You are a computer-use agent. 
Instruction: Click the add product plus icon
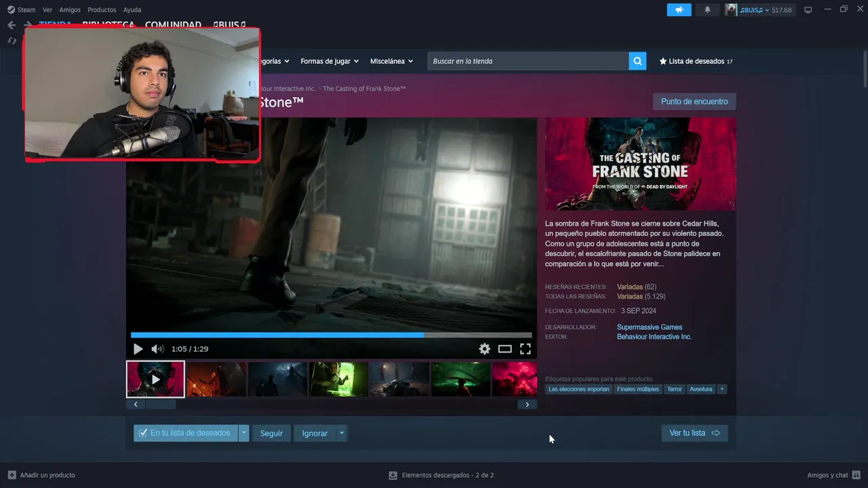pyautogui.click(x=12, y=475)
